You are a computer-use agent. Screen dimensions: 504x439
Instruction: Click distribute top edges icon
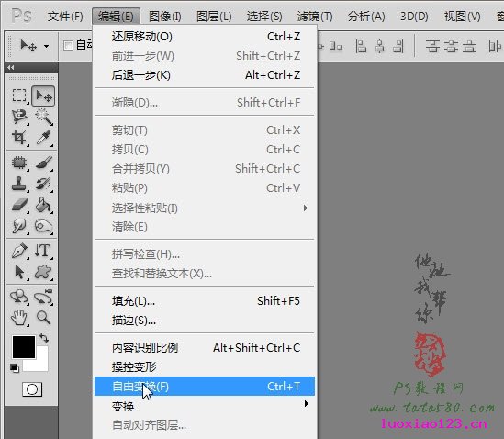coord(432,46)
